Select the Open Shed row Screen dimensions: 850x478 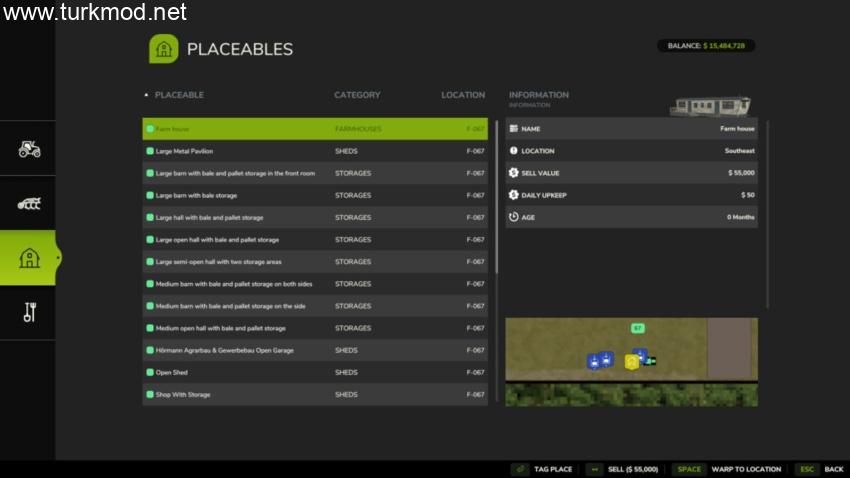[x=315, y=372]
